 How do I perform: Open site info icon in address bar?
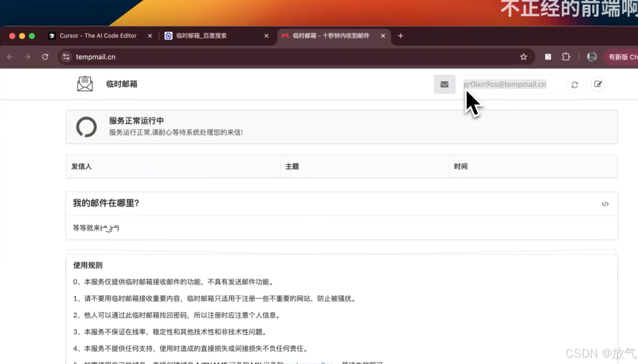coord(66,57)
